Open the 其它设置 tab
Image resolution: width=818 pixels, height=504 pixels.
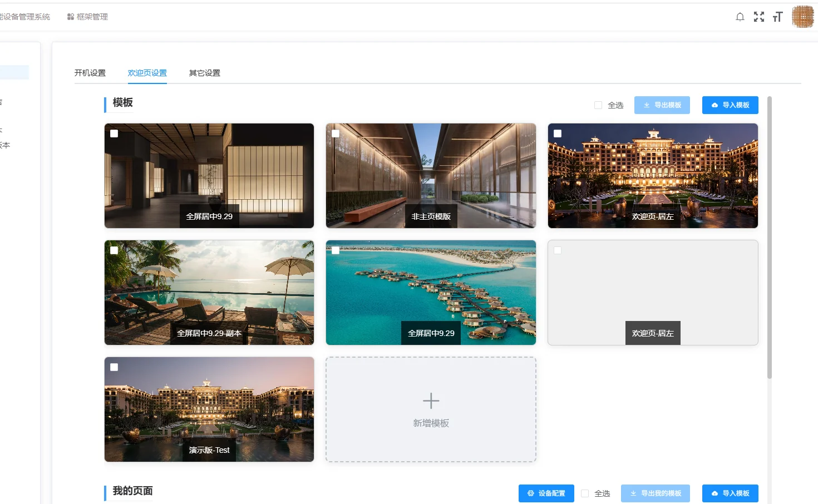click(205, 73)
